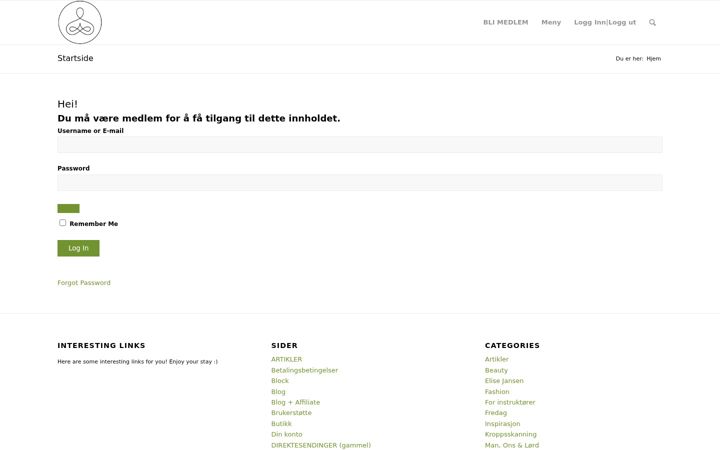The image size is (720, 450).
Task: Open the Meny navigation item
Action: pyautogui.click(x=551, y=22)
